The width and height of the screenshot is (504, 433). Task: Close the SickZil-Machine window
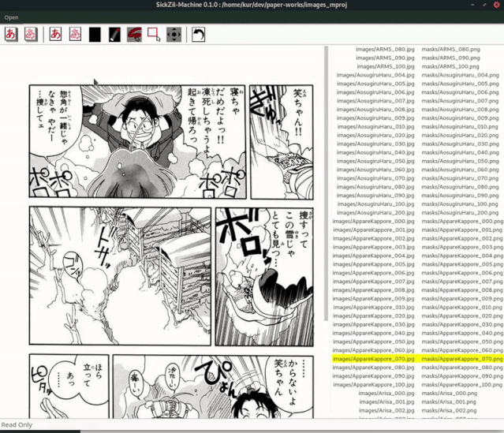496,5
